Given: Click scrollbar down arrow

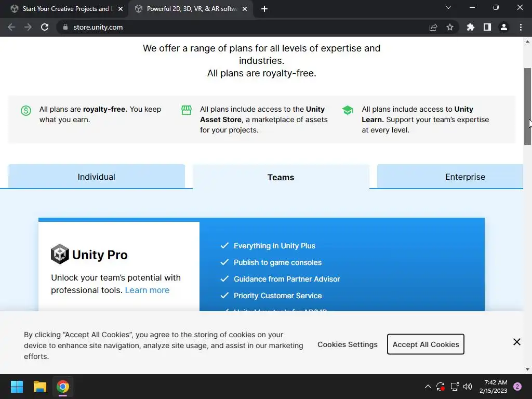Looking at the screenshot, I should coord(527,369).
